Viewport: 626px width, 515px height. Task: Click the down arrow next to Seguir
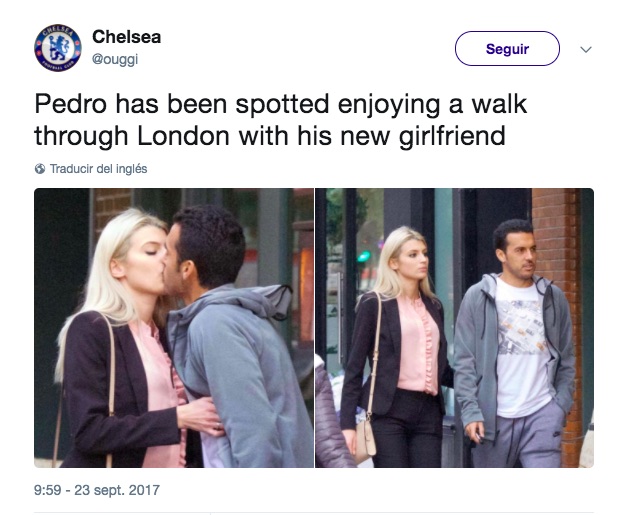(586, 50)
